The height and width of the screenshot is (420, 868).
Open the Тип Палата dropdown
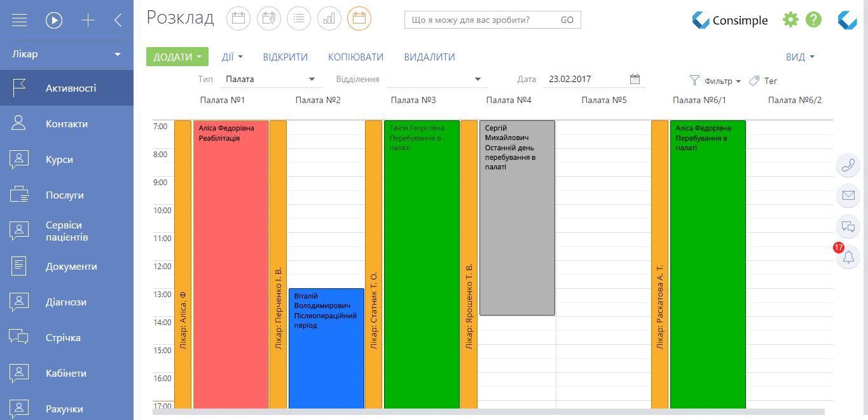pyautogui.click(x=270, y=80)
